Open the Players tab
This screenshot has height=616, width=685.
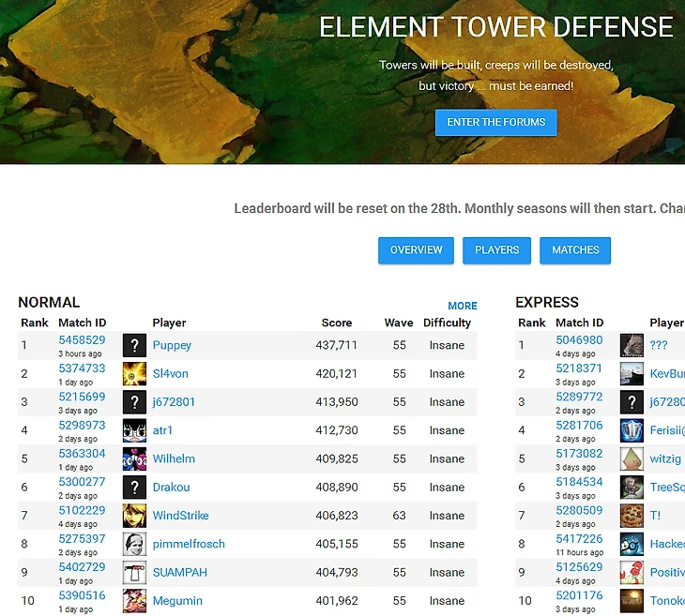(x=496, y=250)
